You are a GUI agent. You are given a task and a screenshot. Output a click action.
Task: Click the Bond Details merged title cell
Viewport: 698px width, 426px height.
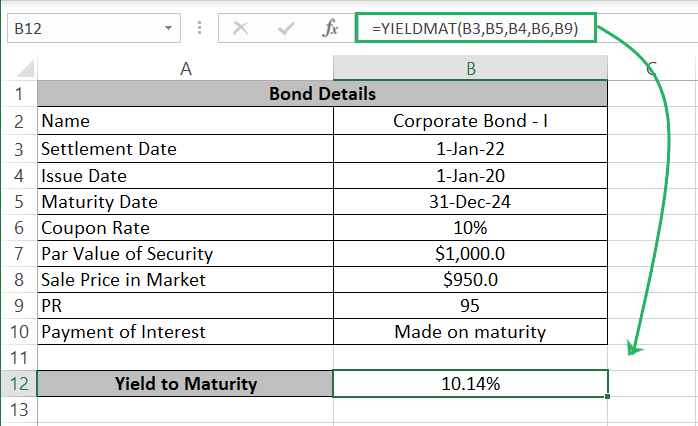point(322,95)
